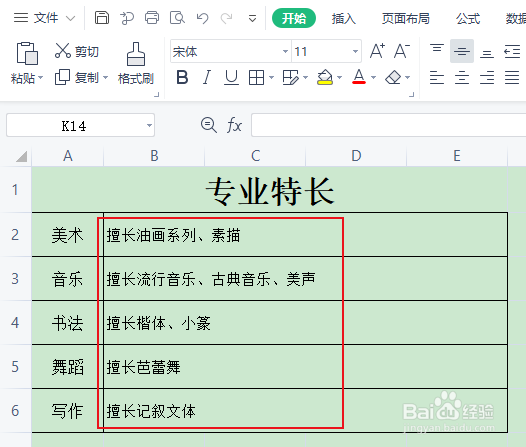526x447 pixels.
Task: Open clipboard group dialog launcher
Action: click(156, 95)
